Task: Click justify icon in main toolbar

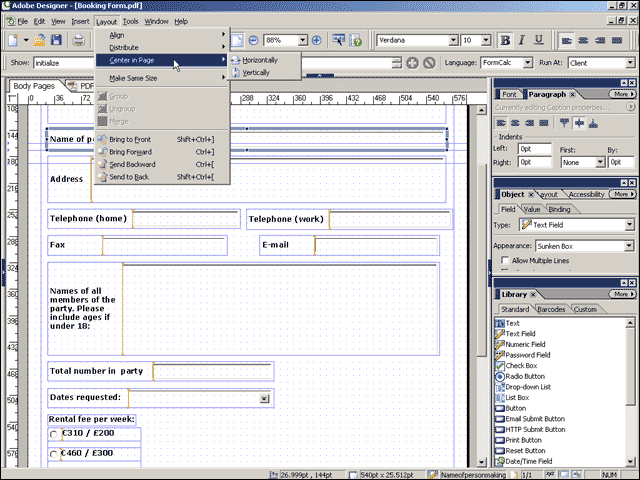Action: pos(617,40)
